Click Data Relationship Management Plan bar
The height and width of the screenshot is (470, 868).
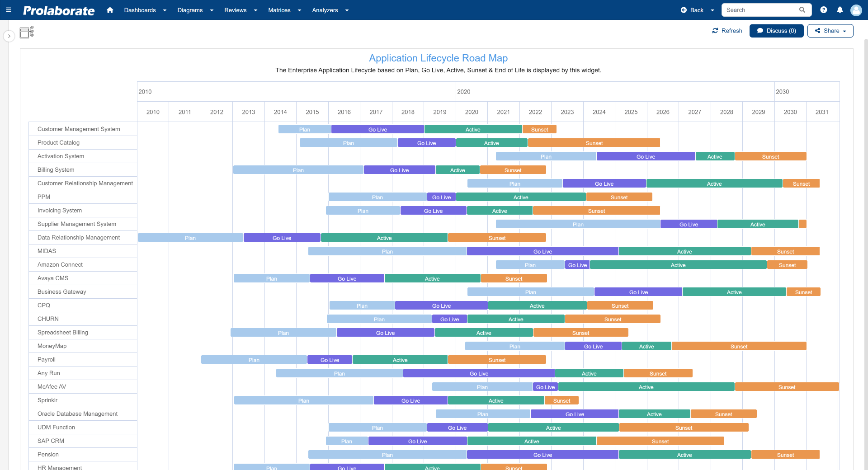(x=190, y=238)
